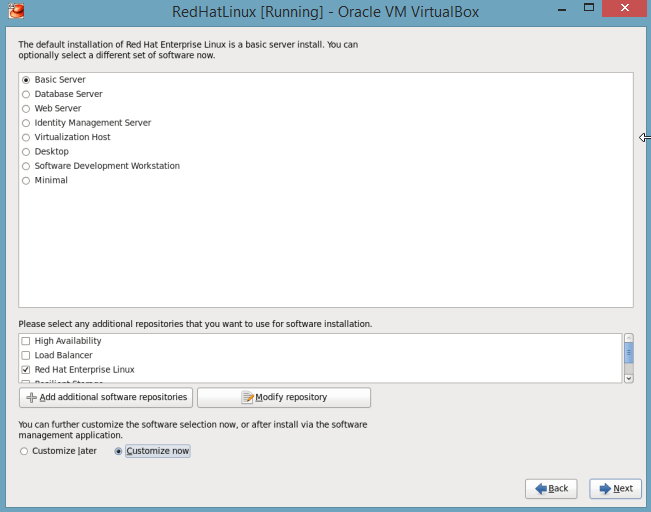Close the RedHatLinux VirtualBox window
The height and width of the screenshot is (512, 651).
coord(624,8)
